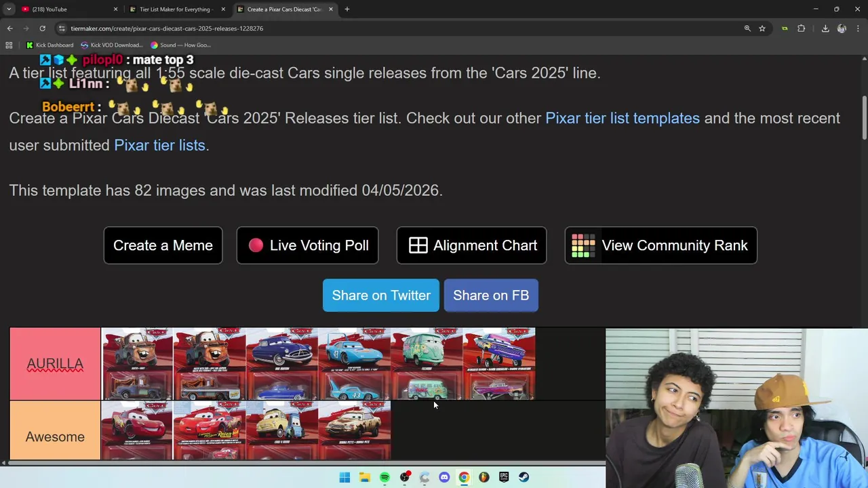The image size is (868, 488).
Task: Click View Community Rank button
Action: click(661, 245)
